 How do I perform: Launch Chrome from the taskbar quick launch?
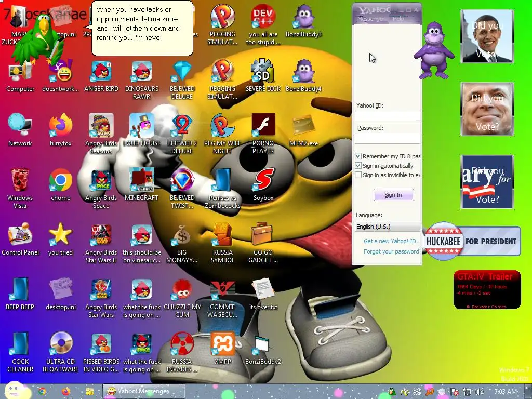(x=43, y=392)
